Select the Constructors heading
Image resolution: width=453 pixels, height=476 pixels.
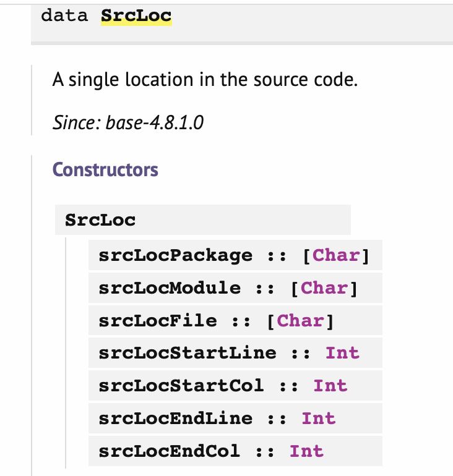[x=105, y=169]
